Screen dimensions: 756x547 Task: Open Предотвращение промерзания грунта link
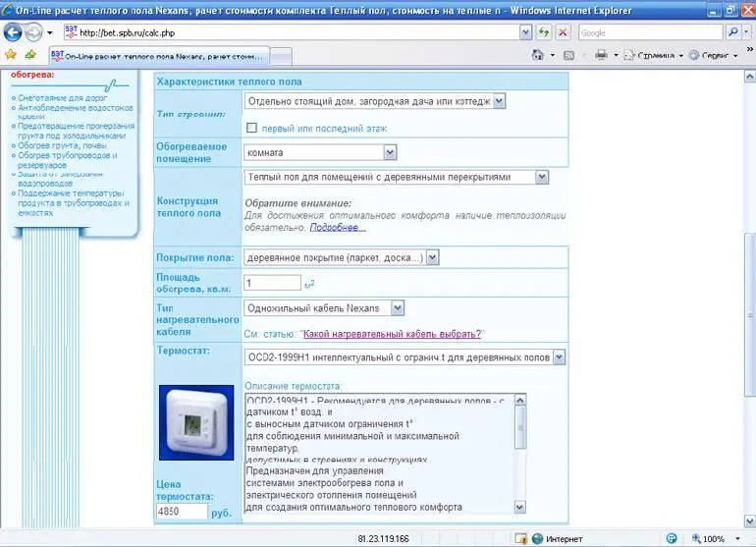coord(77,131)
